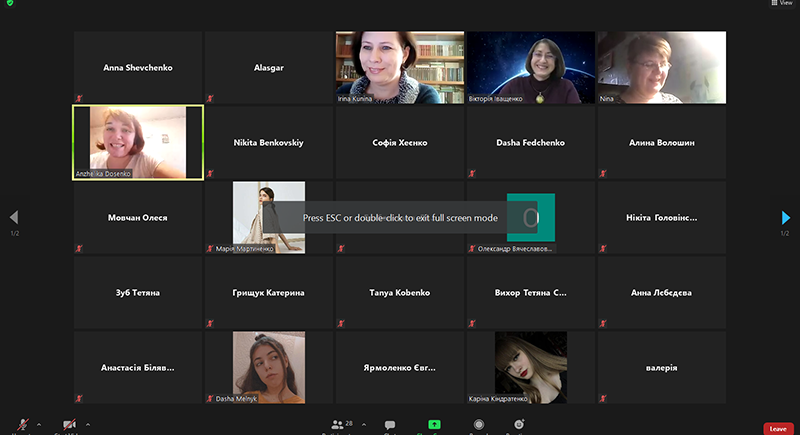Open the Reactions icon
The image size is (800, 435).
(x=519, y=425)
